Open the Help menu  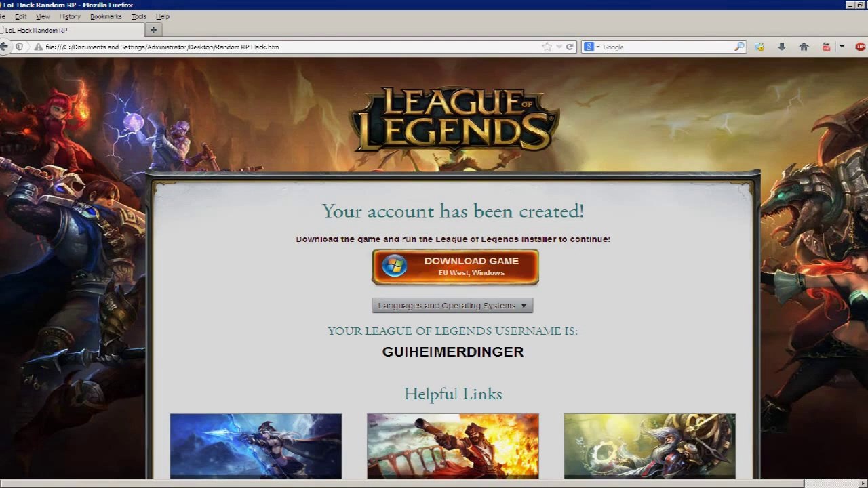point(163,16)
